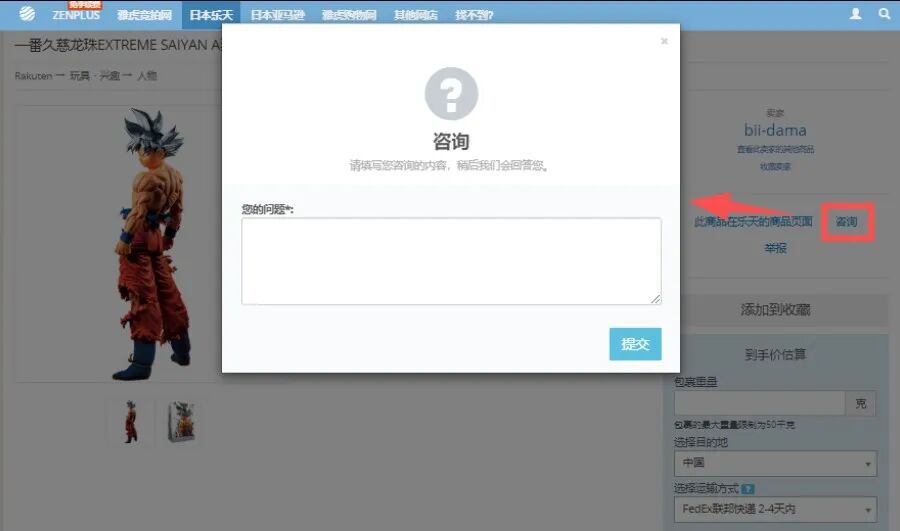Close the 咨询 dialog with the X

tap(664, 41)
